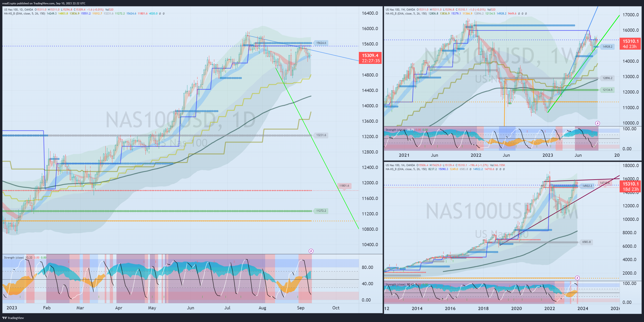Screen dimensions: 644x322
Task: Click the 'Sep' label on the daily time axis
Action: (x=301, y=308)
